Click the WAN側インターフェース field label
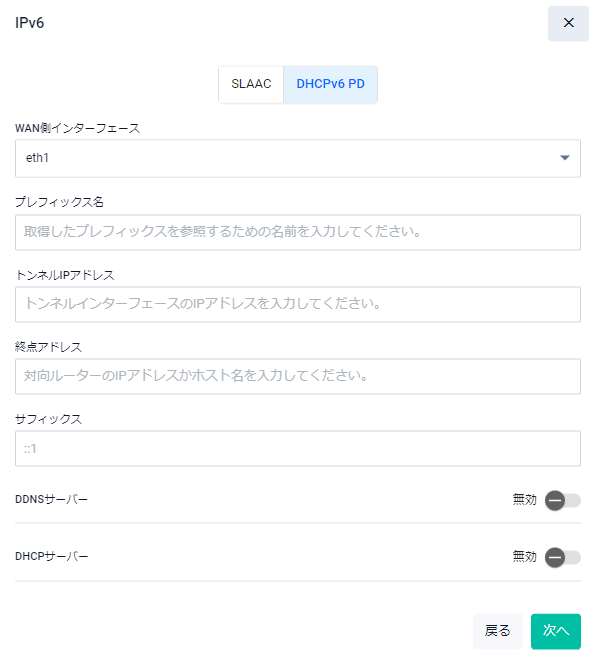 tap(77, 128)
